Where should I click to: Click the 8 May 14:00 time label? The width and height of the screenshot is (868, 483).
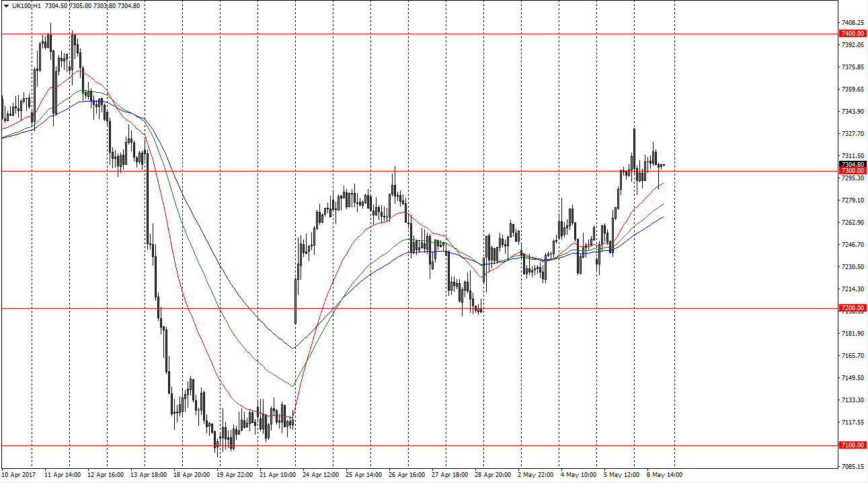(665, 475)
